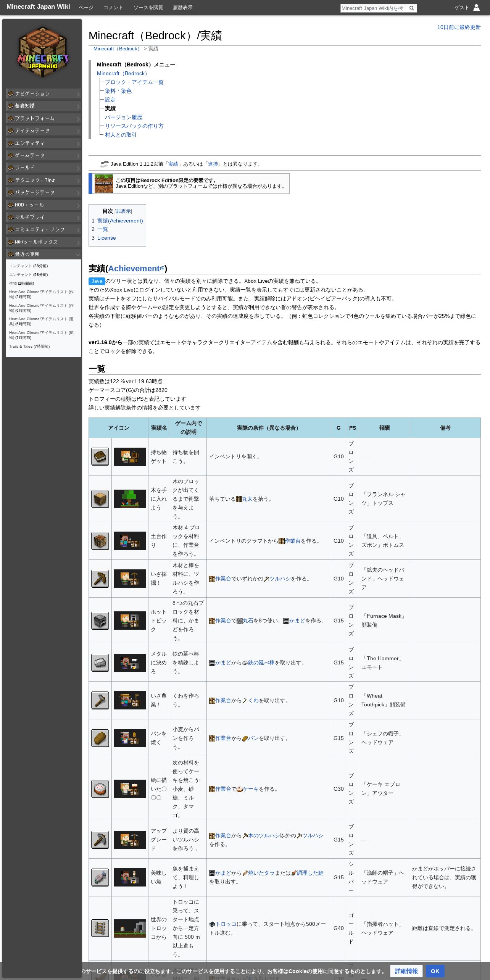
Task: Open the 染料・染色 menu link
Action: pyautogui.click(x=118, y=91)
